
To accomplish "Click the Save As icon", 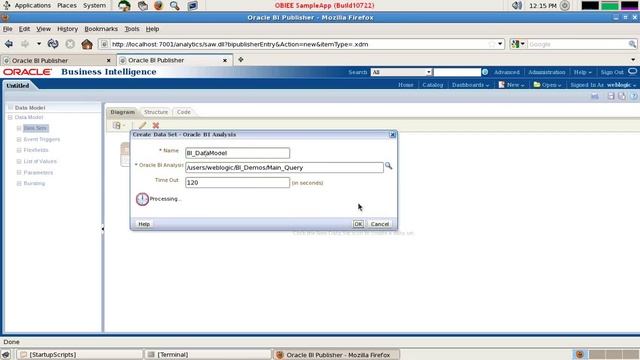I will pyautogui.click(x=622, y=96).
